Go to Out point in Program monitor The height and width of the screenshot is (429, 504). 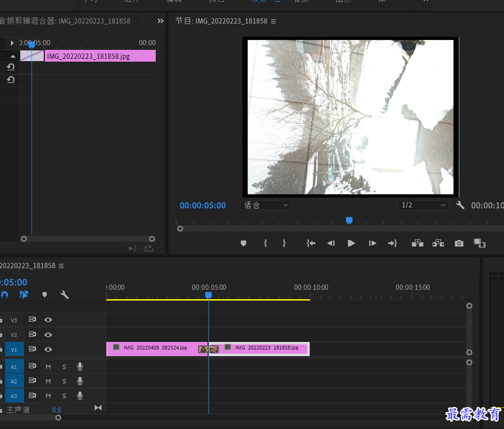[x=392, y=243]
